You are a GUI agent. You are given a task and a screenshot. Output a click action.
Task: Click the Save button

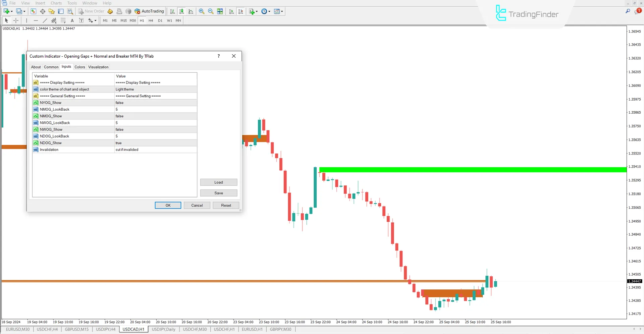coord(219,193)
